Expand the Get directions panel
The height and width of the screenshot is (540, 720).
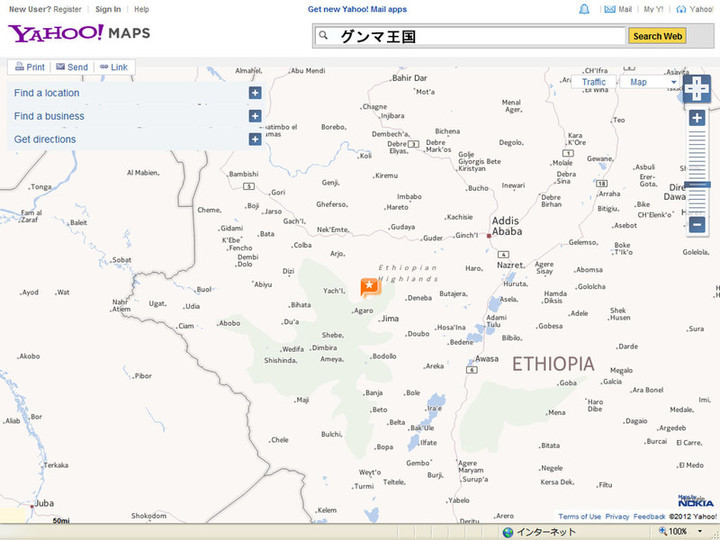(255, 139)
